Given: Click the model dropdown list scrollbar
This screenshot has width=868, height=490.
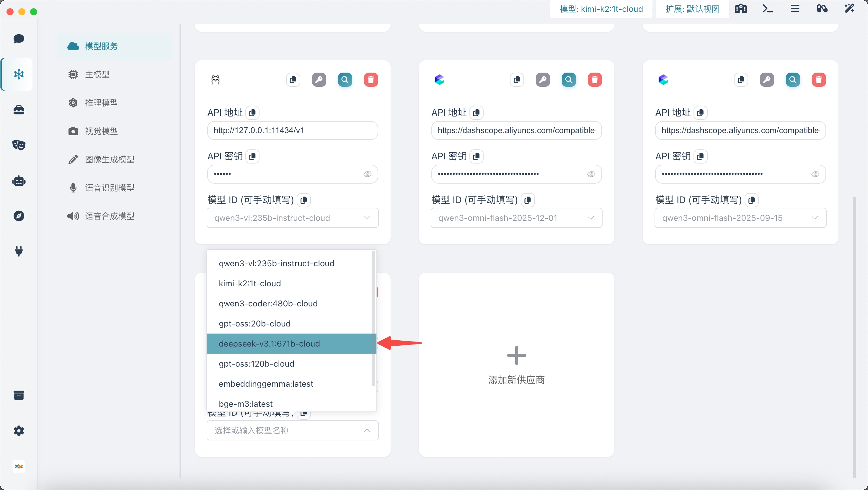Looking at the screenshot, I should 373,319.
